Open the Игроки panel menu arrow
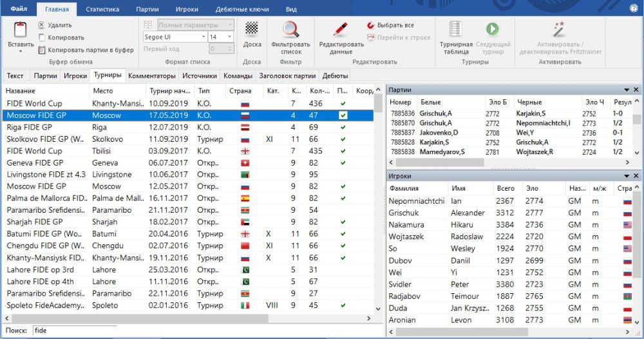This screenshot has width=644, height=339. pos(627,177)
